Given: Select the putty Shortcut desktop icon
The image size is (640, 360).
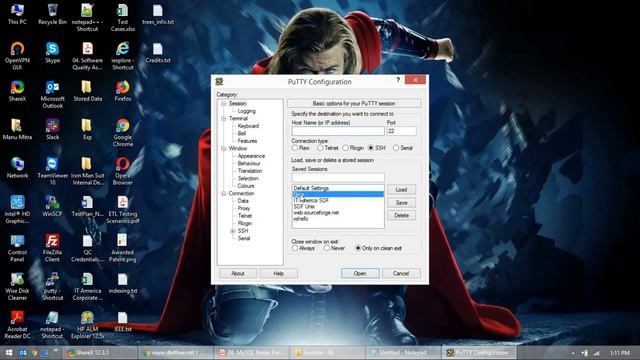Looking at the screenshot, I should 52,286.
